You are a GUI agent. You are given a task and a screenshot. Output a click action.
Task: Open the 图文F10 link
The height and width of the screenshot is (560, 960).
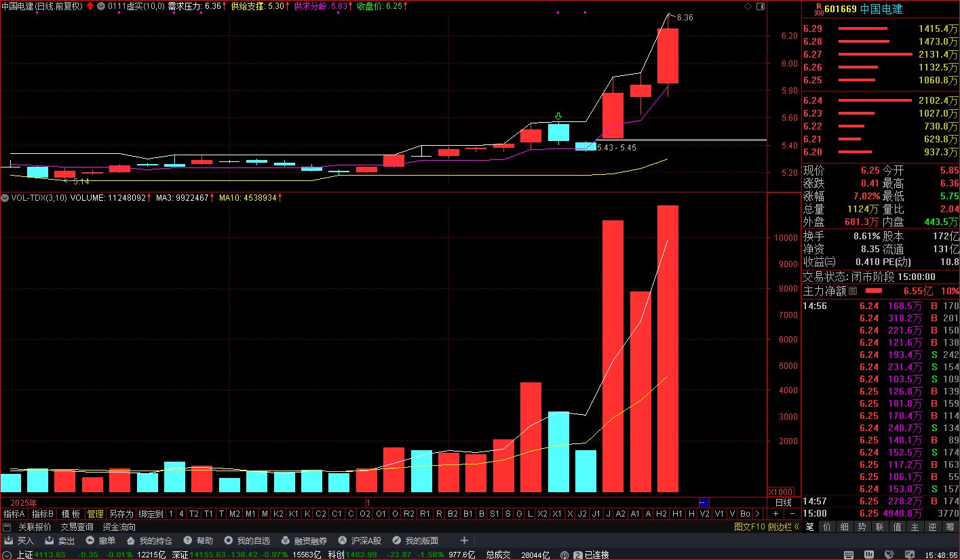[x=750, y=527]
